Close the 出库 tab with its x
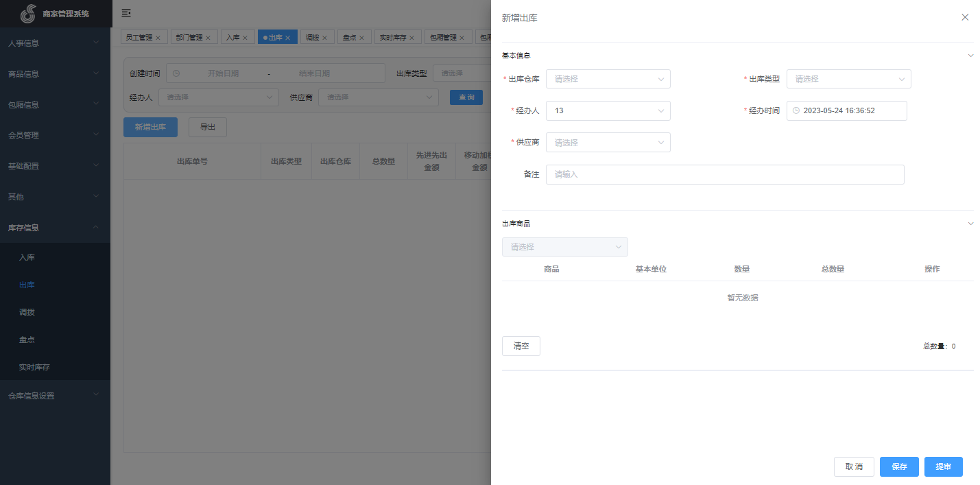This screenshot has height=485, width=980. (288, 38)
